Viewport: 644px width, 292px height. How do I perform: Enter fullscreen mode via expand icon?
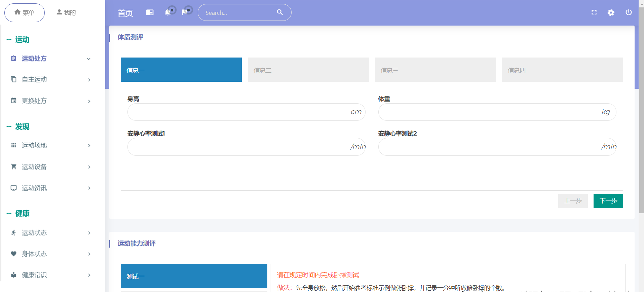594,12
